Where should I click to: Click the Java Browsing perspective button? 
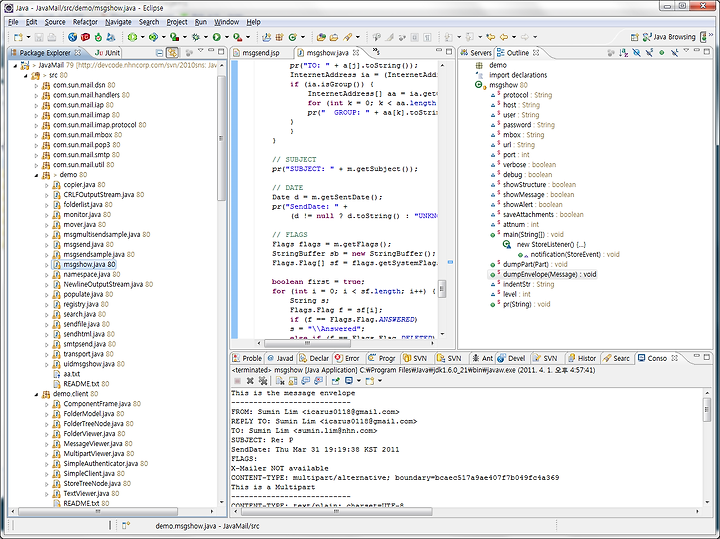pyautogui.click(x=669, y=37)
